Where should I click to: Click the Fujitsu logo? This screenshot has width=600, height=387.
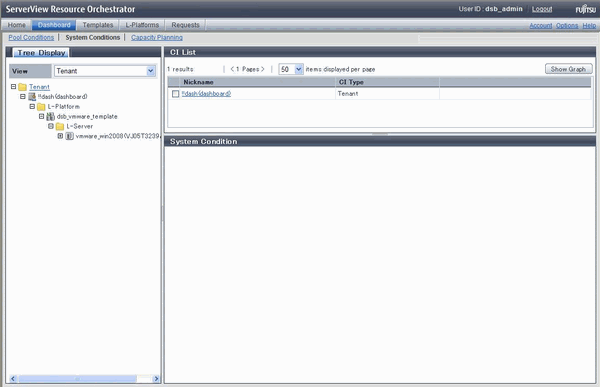click(x=586, y=9)
